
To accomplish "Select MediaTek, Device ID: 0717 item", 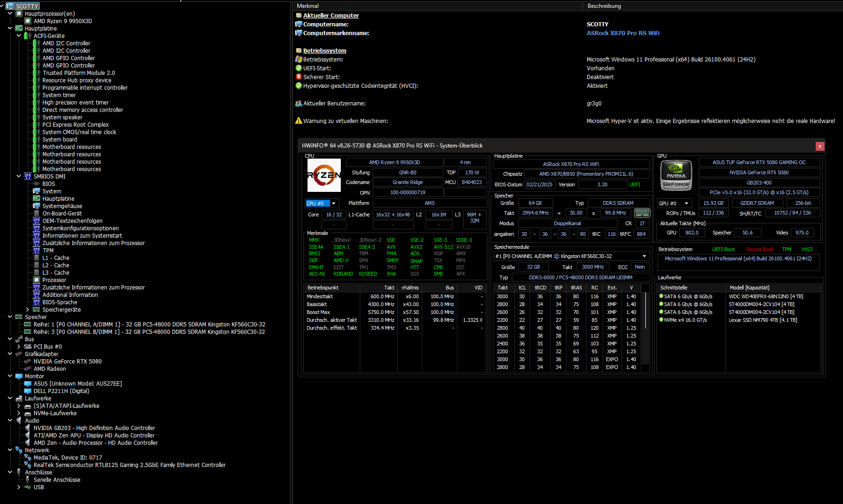I will [x=68, y=457].
